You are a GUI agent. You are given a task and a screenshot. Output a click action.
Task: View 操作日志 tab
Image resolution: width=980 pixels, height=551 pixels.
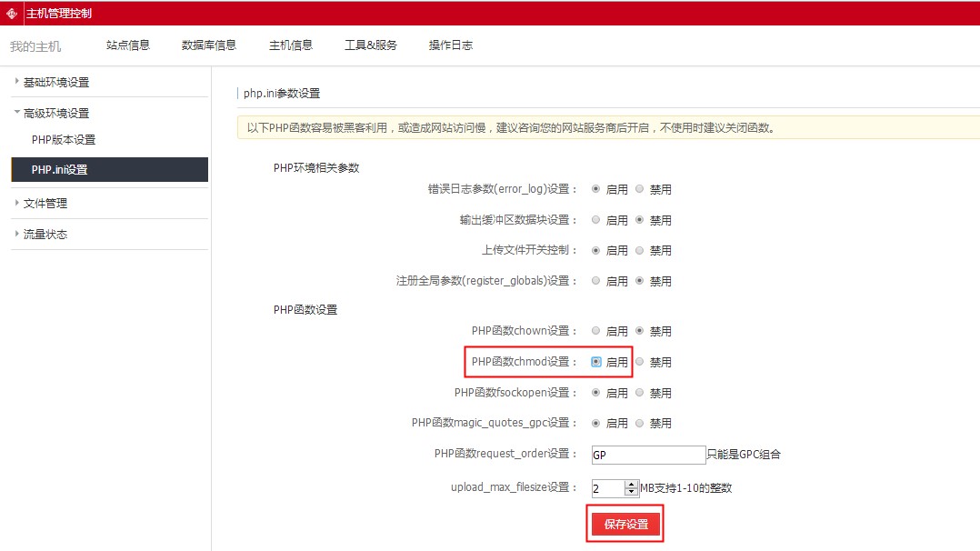point(451,45)
